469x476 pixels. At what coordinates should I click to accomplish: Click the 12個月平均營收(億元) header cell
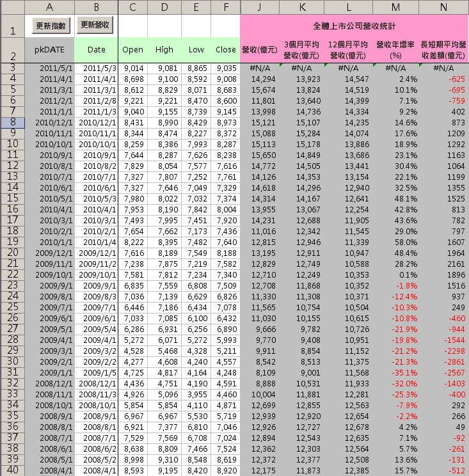[349, 50]
